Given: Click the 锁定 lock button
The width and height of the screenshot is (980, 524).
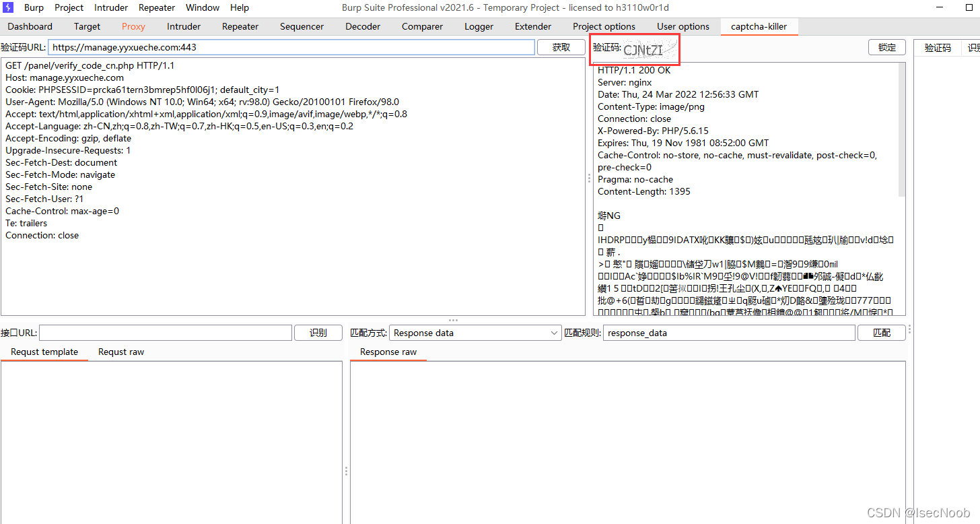Looking at the screenshot, I should click(x=888, y=47).
